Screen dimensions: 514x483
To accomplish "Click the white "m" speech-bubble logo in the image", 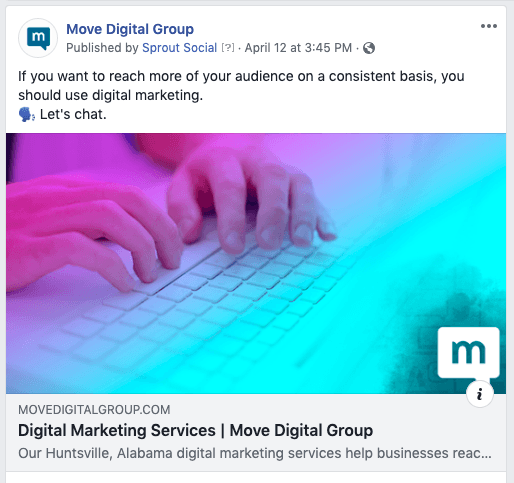I will point(468,354).
